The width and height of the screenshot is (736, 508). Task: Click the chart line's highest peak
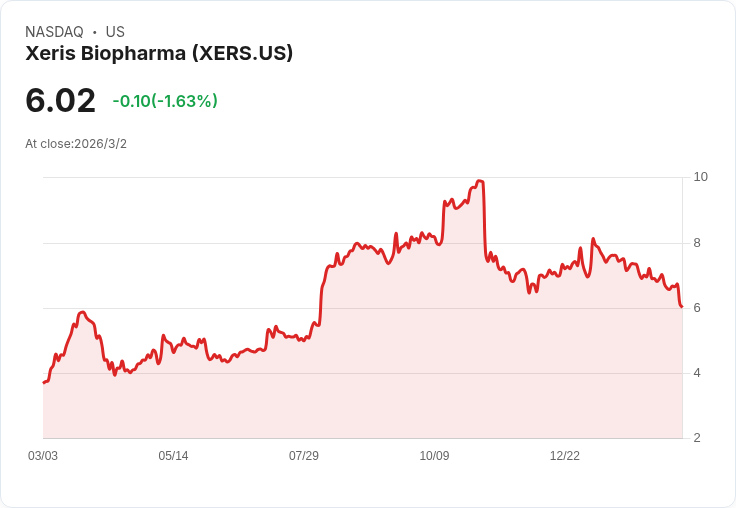point(480,181)
